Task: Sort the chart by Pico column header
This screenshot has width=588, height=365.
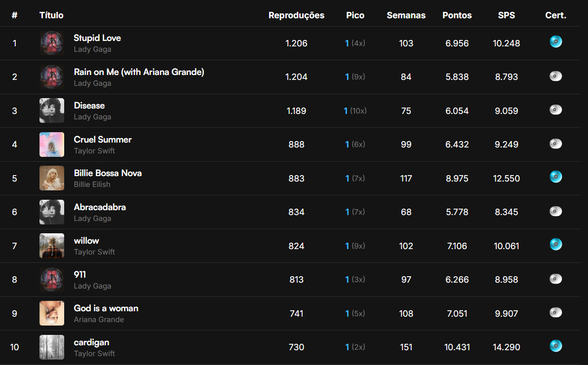Action: [x=355, y=15]
